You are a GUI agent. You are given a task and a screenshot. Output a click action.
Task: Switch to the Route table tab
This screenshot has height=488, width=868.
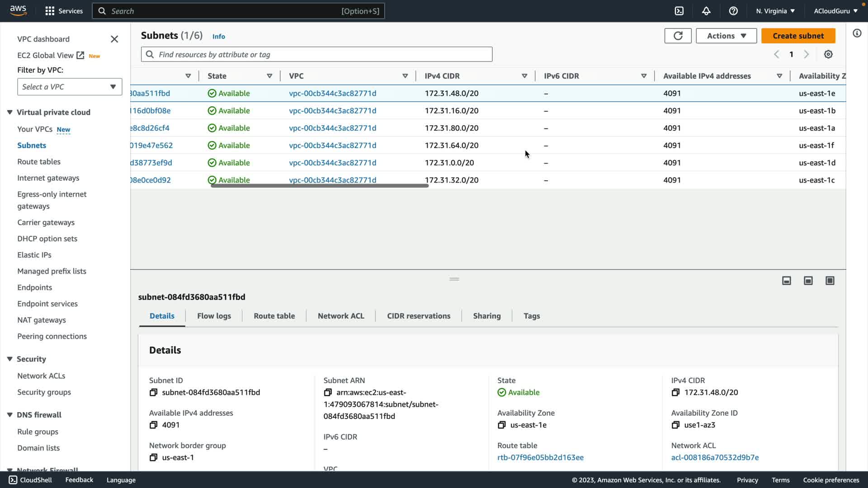(x=274, y=316)
